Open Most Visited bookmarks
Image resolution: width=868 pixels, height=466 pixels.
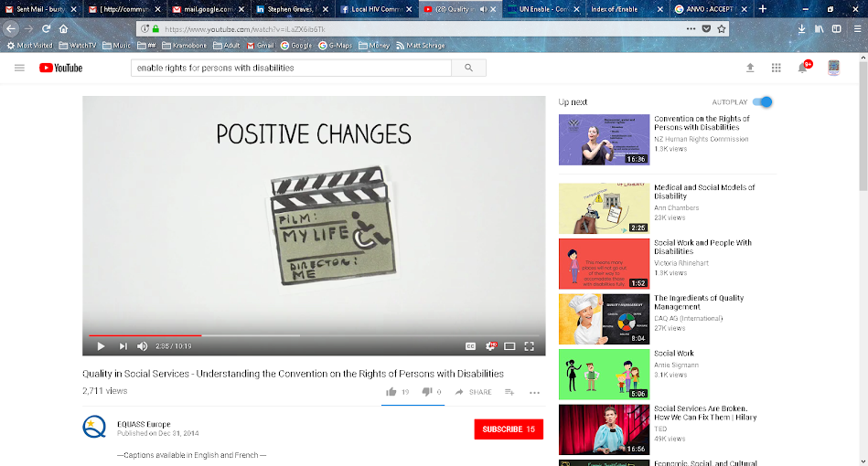click(x=29, y=46)
